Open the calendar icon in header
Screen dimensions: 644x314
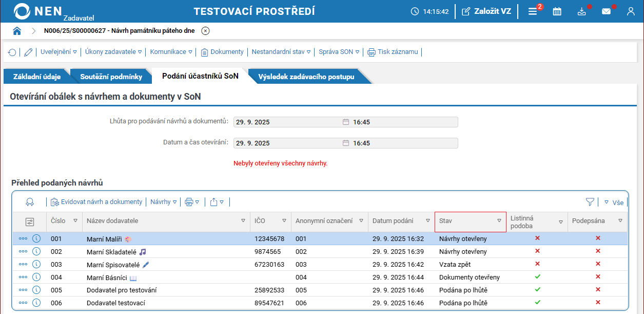pos(557,11)
